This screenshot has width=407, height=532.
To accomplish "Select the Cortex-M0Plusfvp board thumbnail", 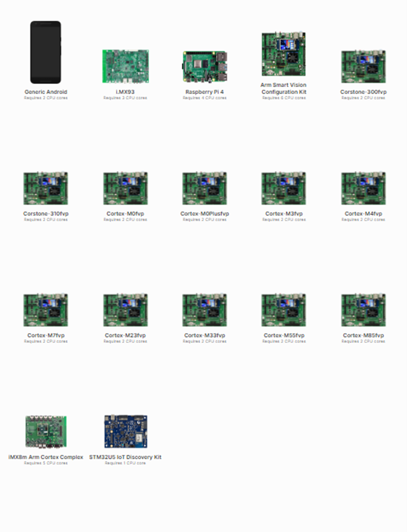I will pos(204,188).
